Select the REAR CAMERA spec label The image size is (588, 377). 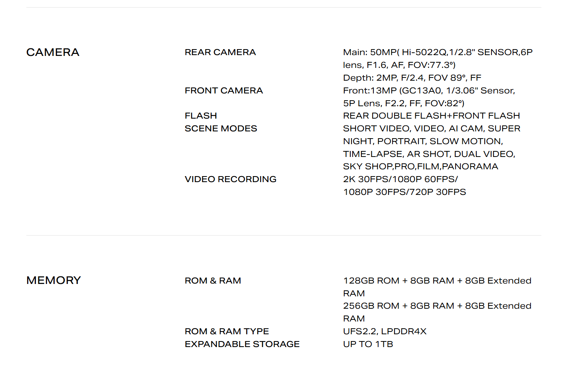coord(220,52)
